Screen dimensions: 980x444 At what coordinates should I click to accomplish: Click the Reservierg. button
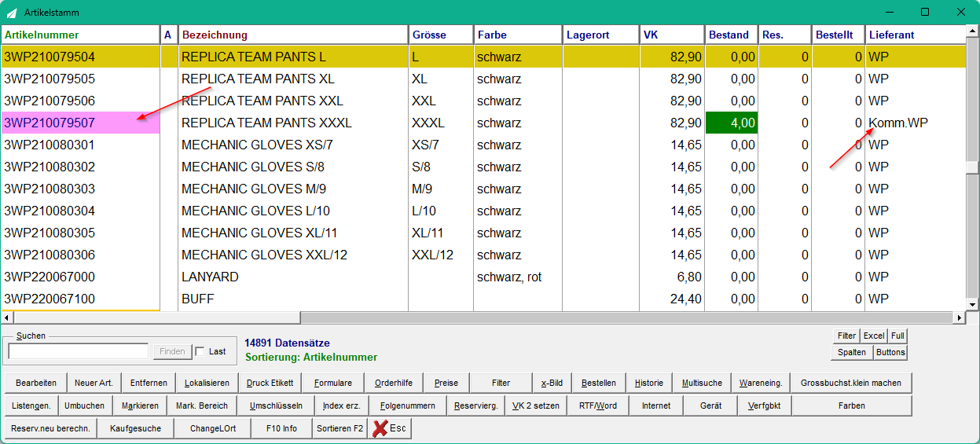(x=475, y=405)
